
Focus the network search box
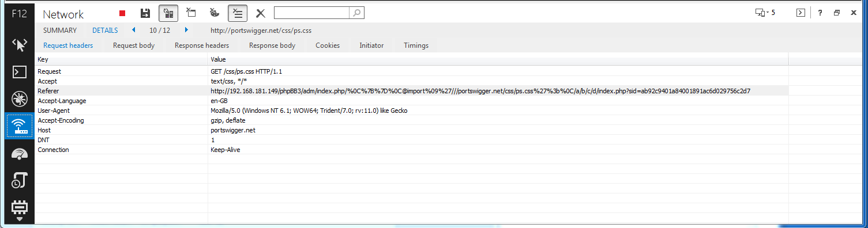click(x=311, y=13)
